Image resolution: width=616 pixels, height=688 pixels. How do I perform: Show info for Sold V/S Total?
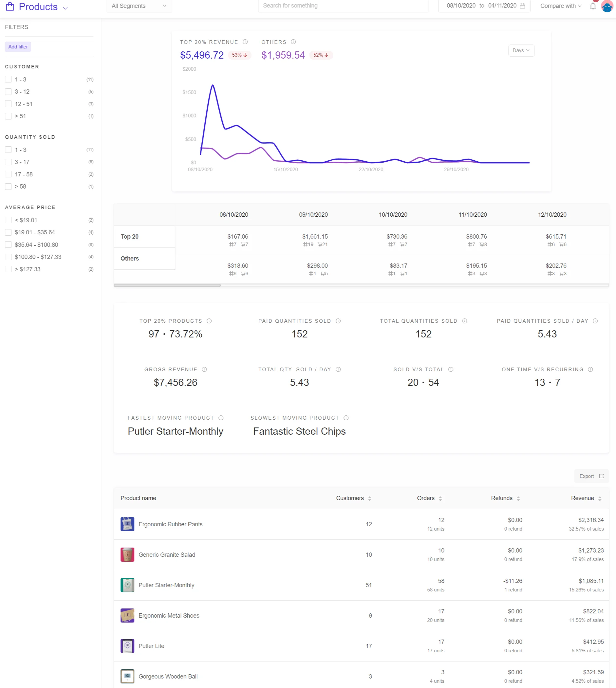point(451,370)
